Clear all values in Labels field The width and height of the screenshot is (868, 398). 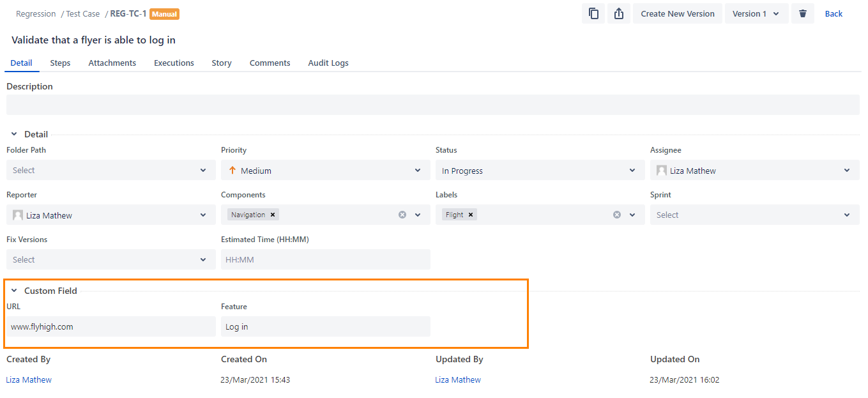(x=617, y=215)
